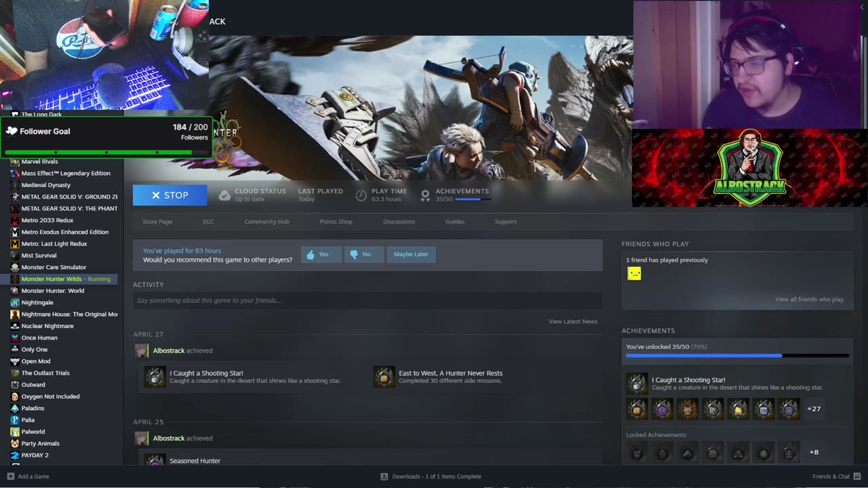Click the purple unlocked achievement badge
Viewport: 868px width, 488px height.
(x=662, y=409)
